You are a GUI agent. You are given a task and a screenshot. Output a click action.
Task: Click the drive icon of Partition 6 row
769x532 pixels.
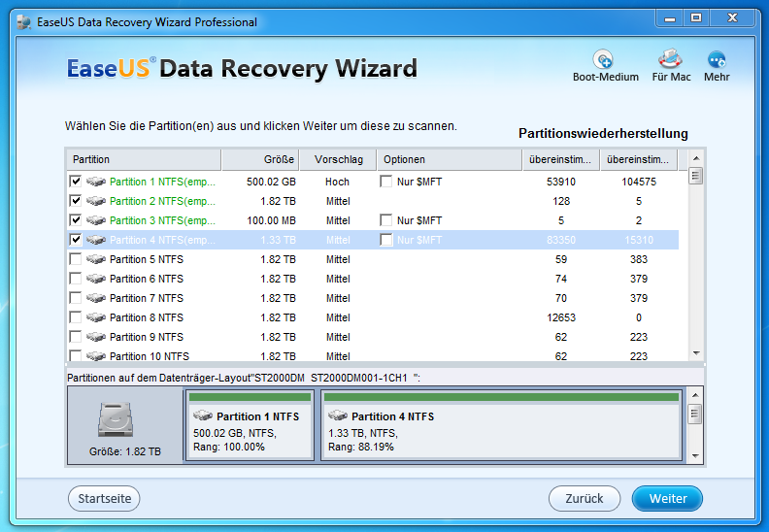tap(96, 279)
